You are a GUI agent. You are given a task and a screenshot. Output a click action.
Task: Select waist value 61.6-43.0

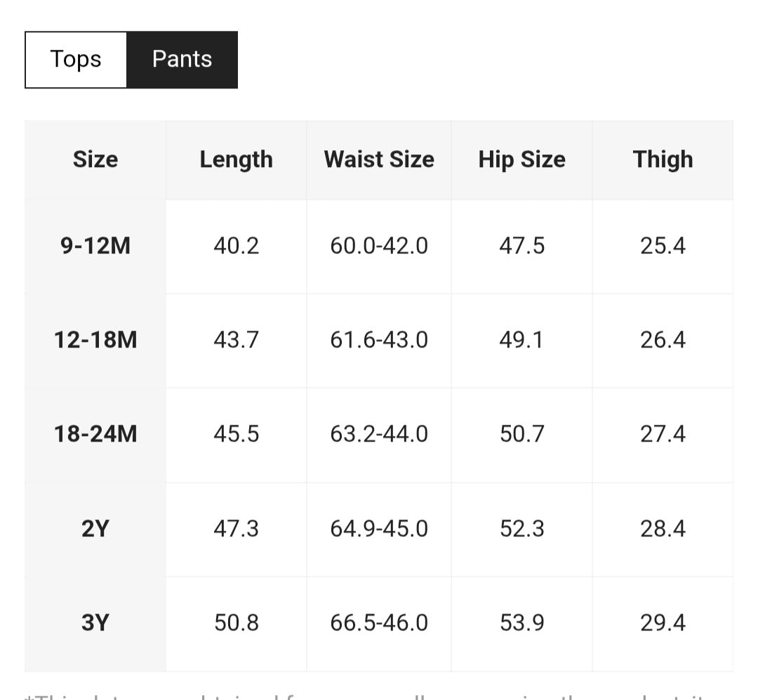click(379, 340)
